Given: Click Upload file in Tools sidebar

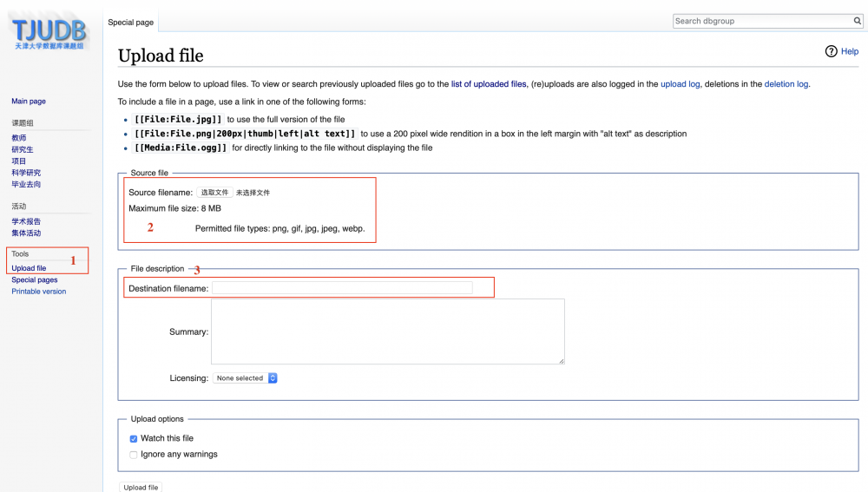Looking at the screenshot, I should click(29, 268).
